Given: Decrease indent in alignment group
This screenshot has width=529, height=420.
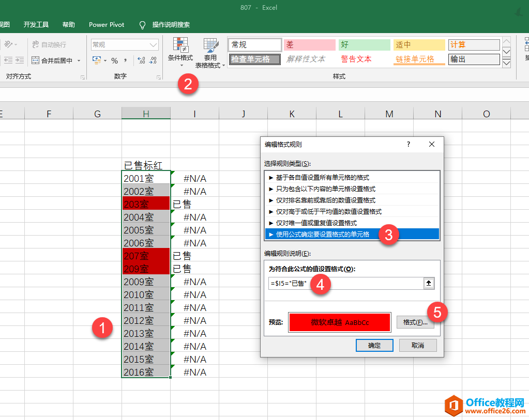Looking at the screenshot, I should (8, 60).
